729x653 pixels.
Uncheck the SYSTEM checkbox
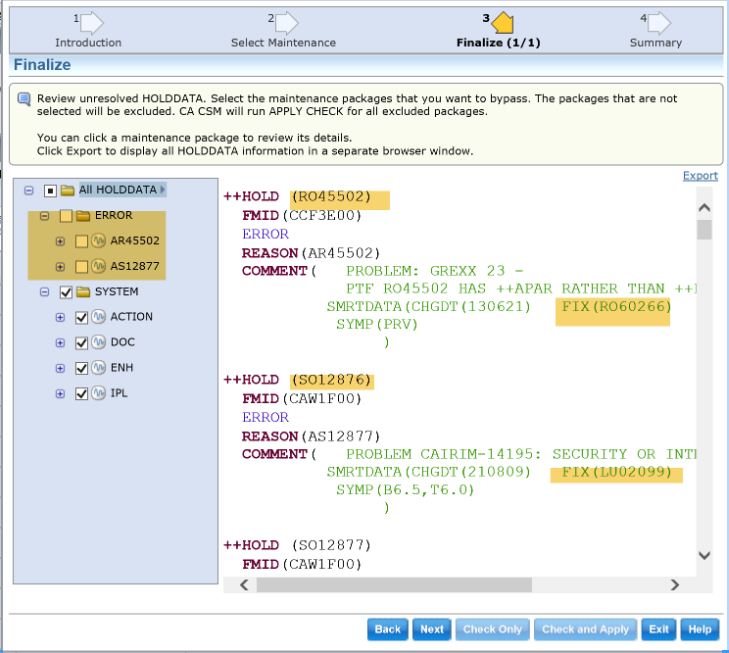coord(66,292)
